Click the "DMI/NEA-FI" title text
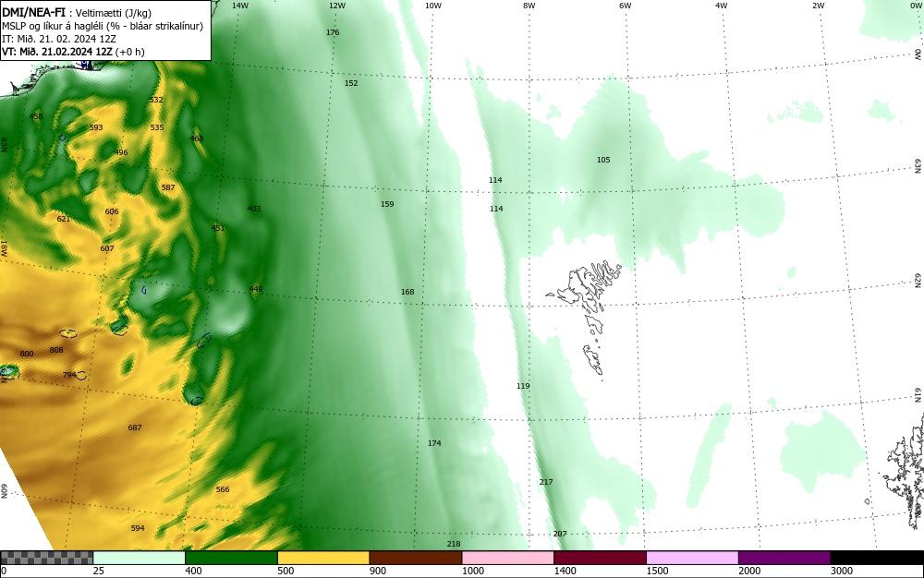This screenshot has width=924, height=578. click(x=33, y=12)
